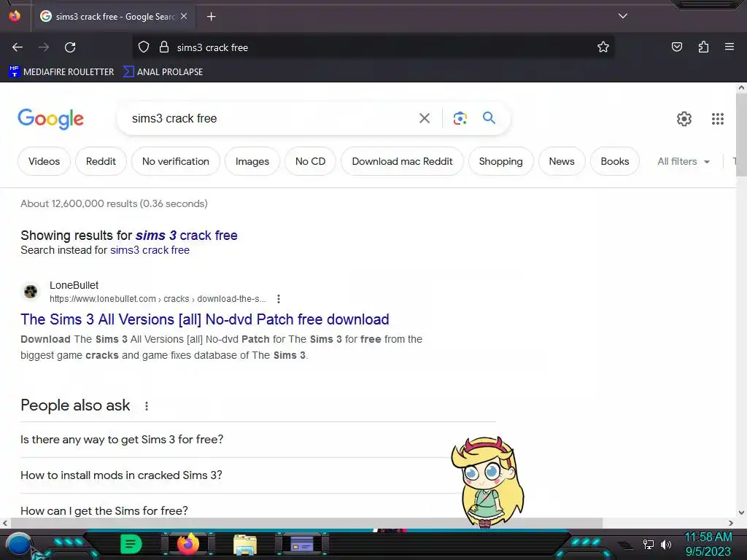Screen dimensions: 747x560
Task: Bookmark this page with the star icon
Action: [603, 47]
